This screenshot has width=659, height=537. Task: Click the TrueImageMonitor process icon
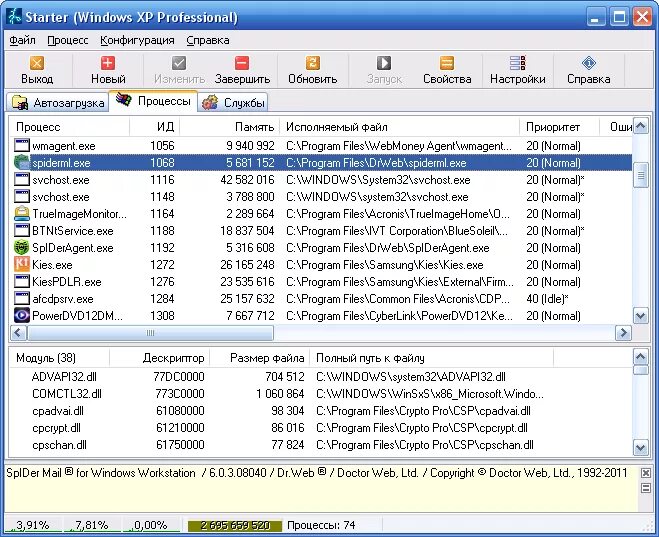coord(21,213)
